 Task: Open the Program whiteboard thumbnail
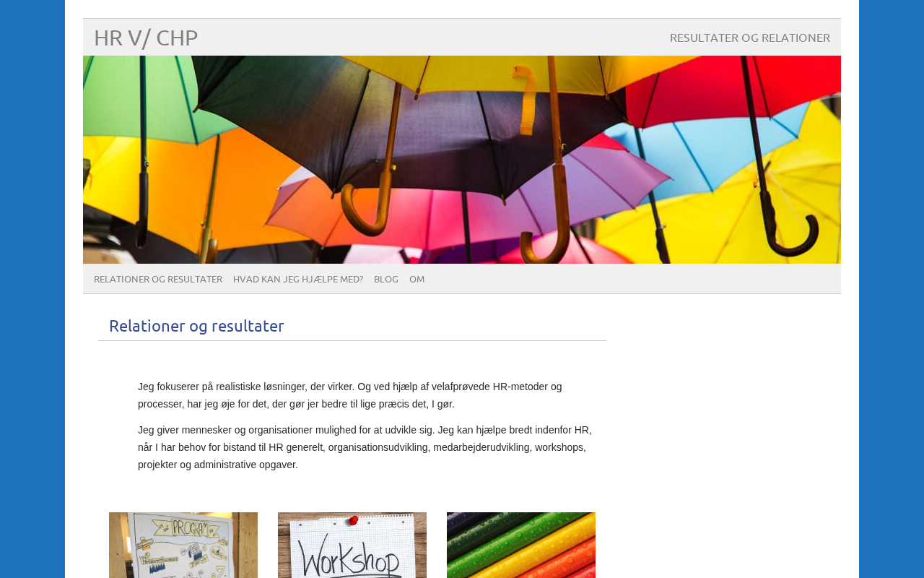coord(183,545)
